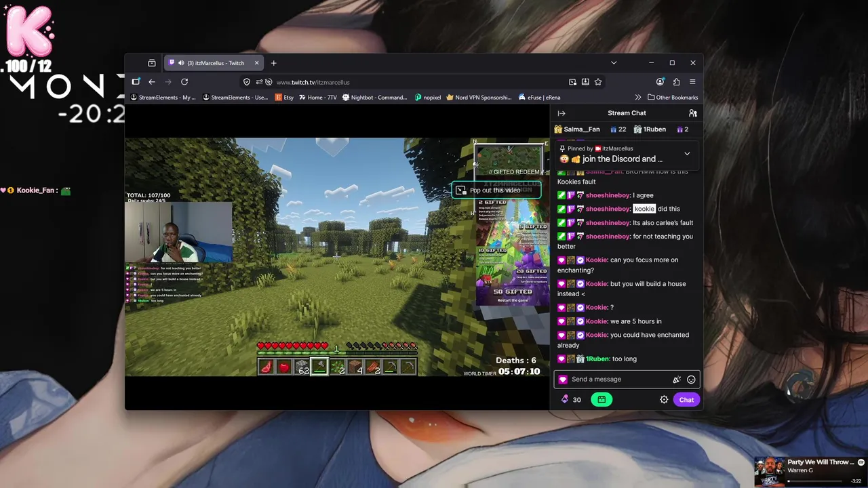This screenshot has height=488, width=868.
Task: Open the StreamElements - My... bookmark
Action: click(163, 98)
